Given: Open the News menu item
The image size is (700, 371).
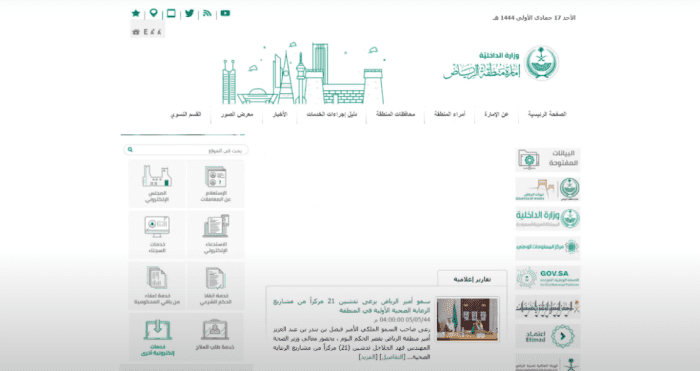Looking at the screenshot, I should (x=280, y=114).
